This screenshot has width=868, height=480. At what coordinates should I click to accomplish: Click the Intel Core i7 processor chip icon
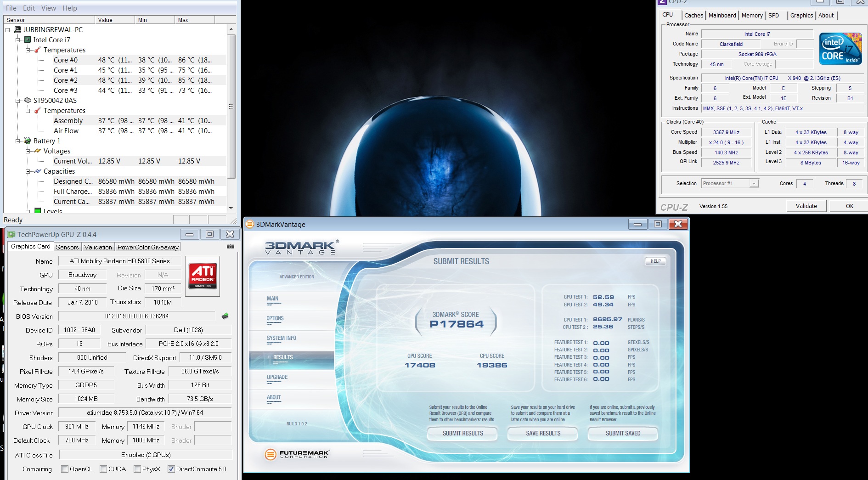tap(28, 40)
